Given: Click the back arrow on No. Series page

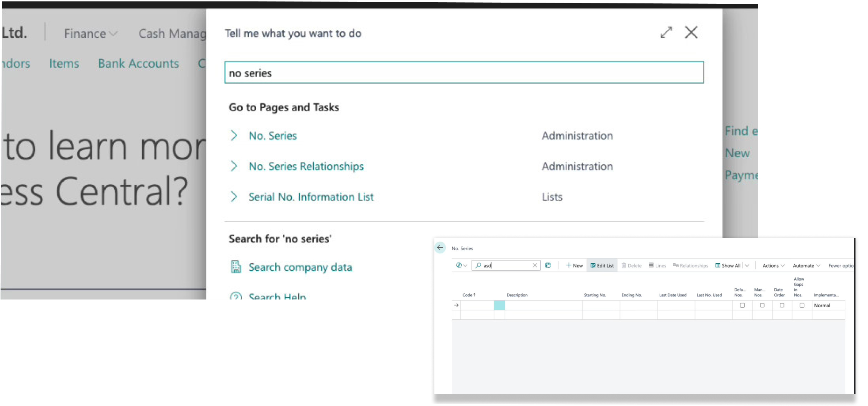Looking at the screenshot, I should coord(440,248).
